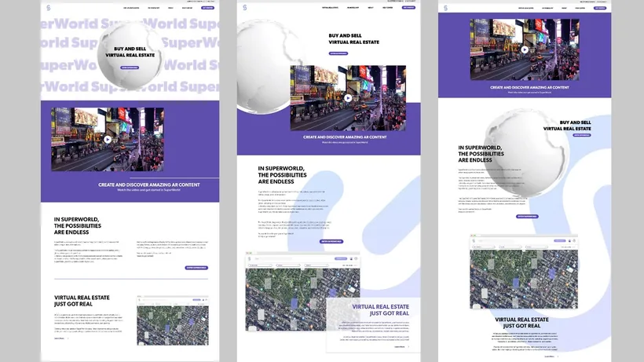Screen dimensions: 644x362
Task: Click 'Buy and Sell Virtual Real Estate' in middle mockup
Action: pyautogui.click(x=354, y=38)
